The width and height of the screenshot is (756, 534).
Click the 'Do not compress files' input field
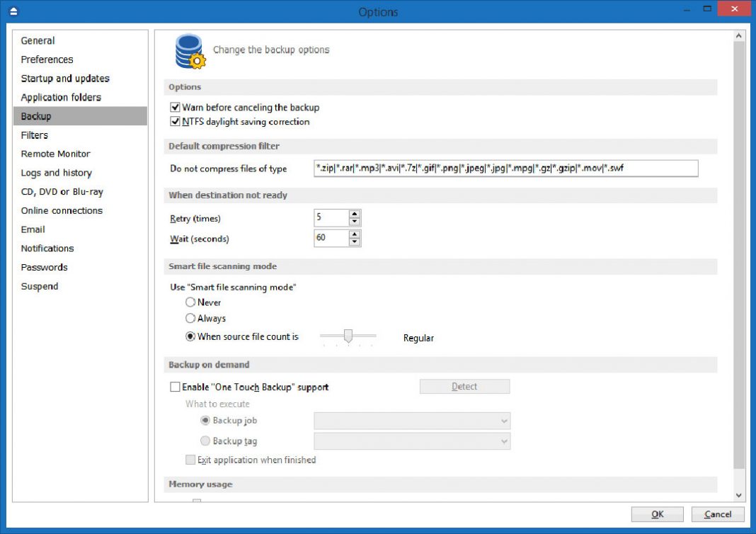(x=506, y=169)
